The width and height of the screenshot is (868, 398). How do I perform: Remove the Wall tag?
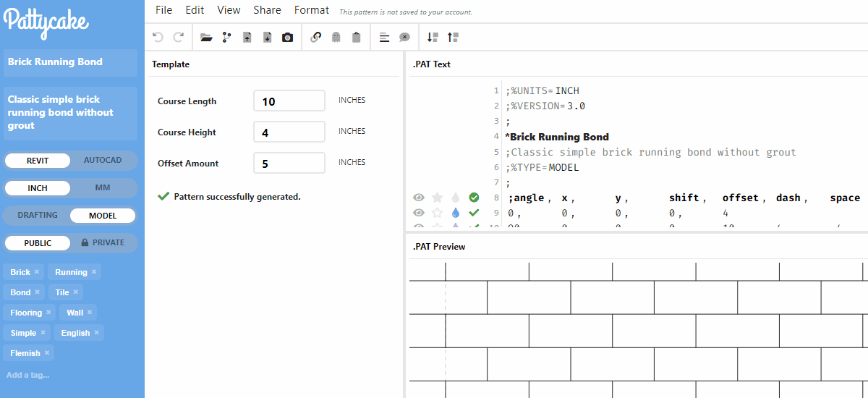pos(90,313)
